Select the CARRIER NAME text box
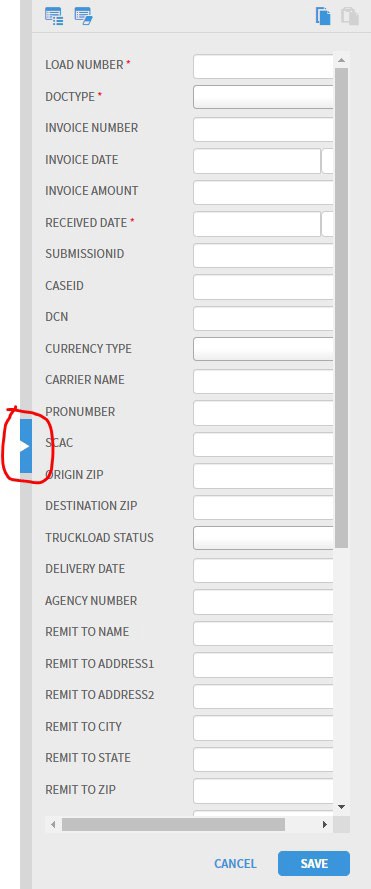Viewport: 371px width, 889px height. [263, 381]
